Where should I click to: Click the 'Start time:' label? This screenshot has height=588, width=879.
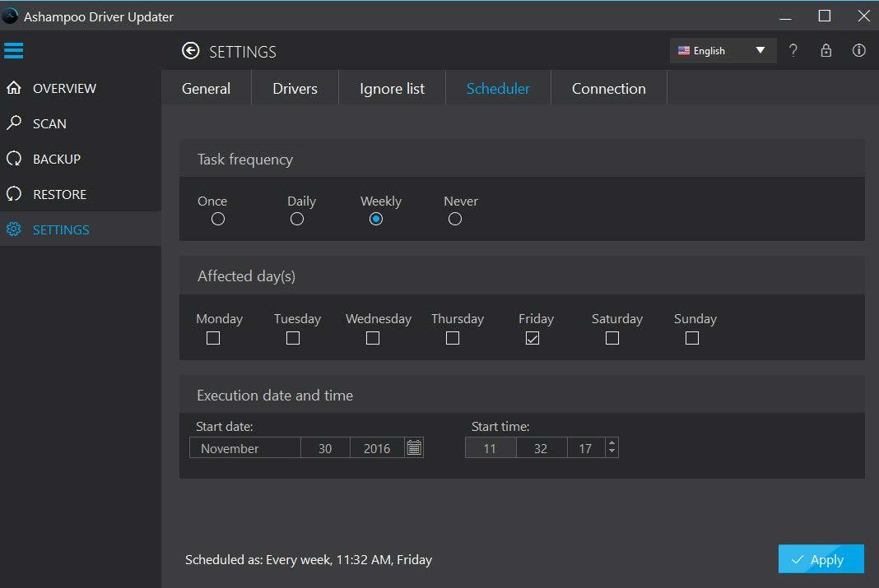[x=500, y=426]
